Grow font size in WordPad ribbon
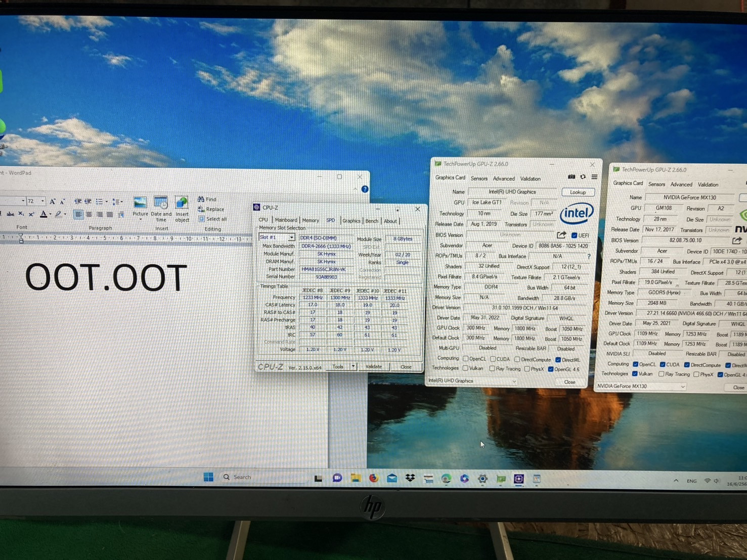747x560 pixels. [x=52, y=201]
